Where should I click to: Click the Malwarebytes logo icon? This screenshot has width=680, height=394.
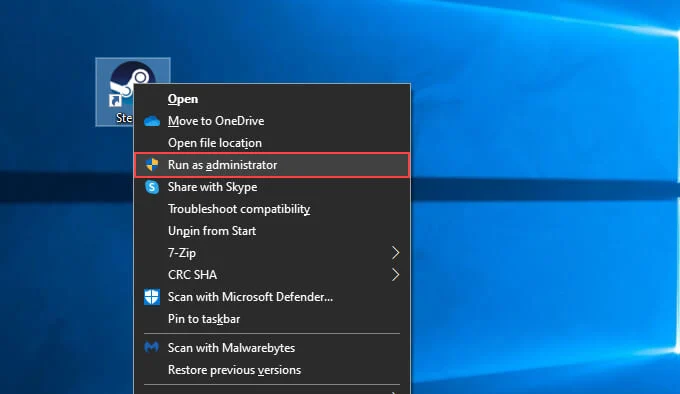tap(151, 347)
